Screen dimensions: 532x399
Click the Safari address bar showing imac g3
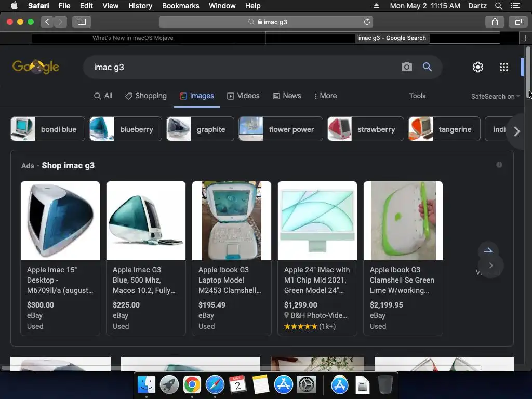click(266, 22)
